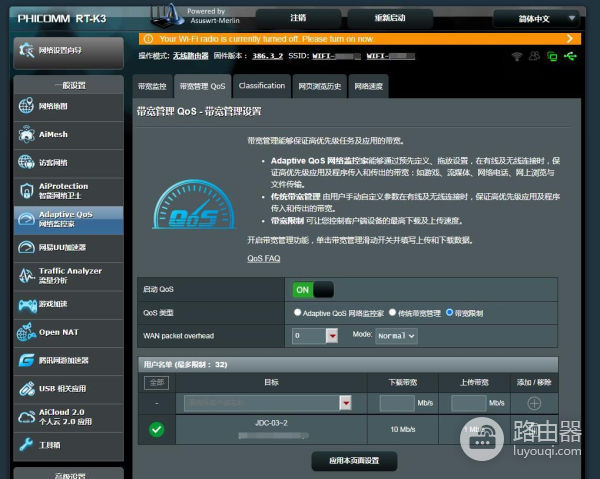Click the router model antenna image
The width and height of the screenshot is (600, 479).
click(x=167, y=15)
